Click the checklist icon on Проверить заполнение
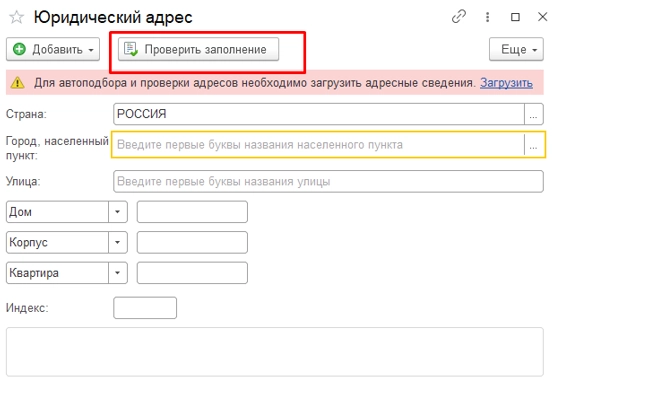Viewport: 658px width, 395px height. (x=131, y=49)
